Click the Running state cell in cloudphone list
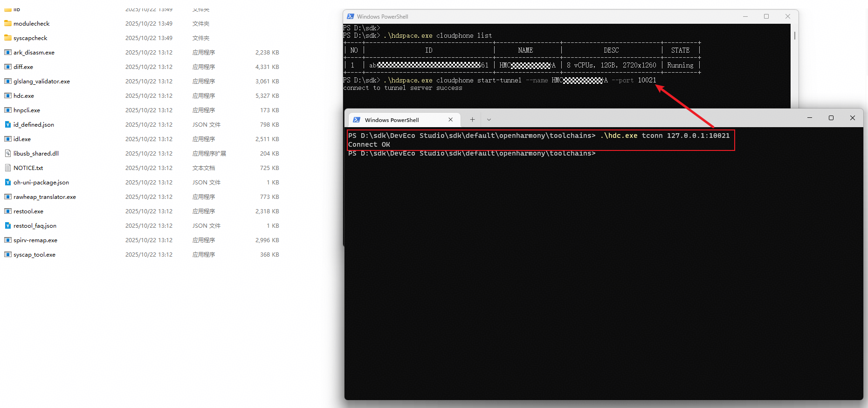Image resolution: width=868 pixels, height=408 pixels. [680, 65]
